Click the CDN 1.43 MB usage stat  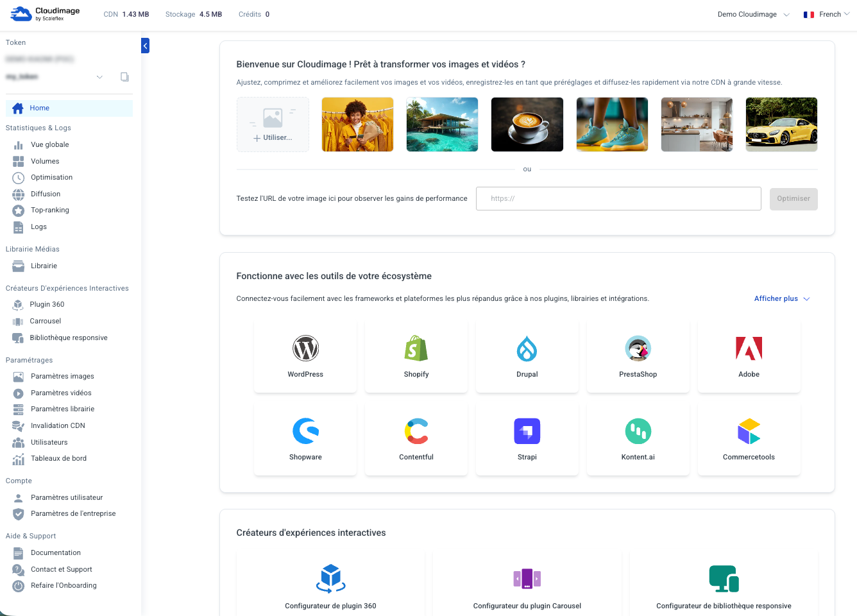point(126,14)
